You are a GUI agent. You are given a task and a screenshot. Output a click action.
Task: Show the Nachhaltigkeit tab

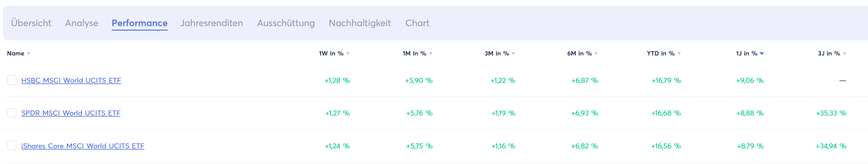(x=360, y=23)
